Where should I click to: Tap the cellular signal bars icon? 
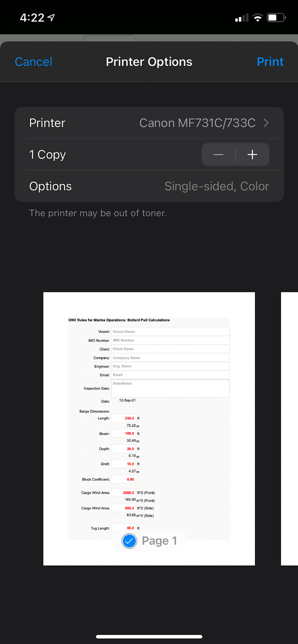pos(242,18)
